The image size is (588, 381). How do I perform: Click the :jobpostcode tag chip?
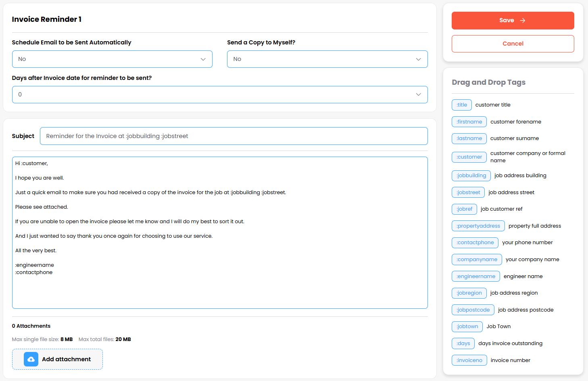(473, 310)
